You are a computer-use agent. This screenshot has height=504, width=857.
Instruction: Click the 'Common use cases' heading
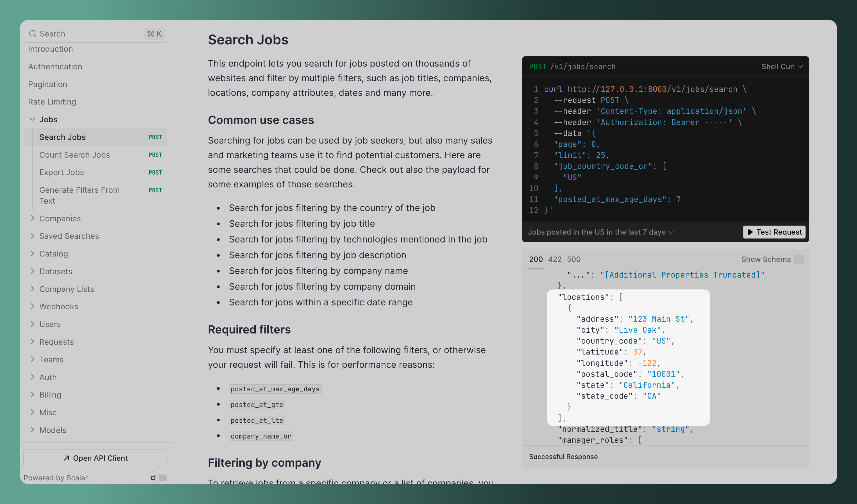pos(261,120)
